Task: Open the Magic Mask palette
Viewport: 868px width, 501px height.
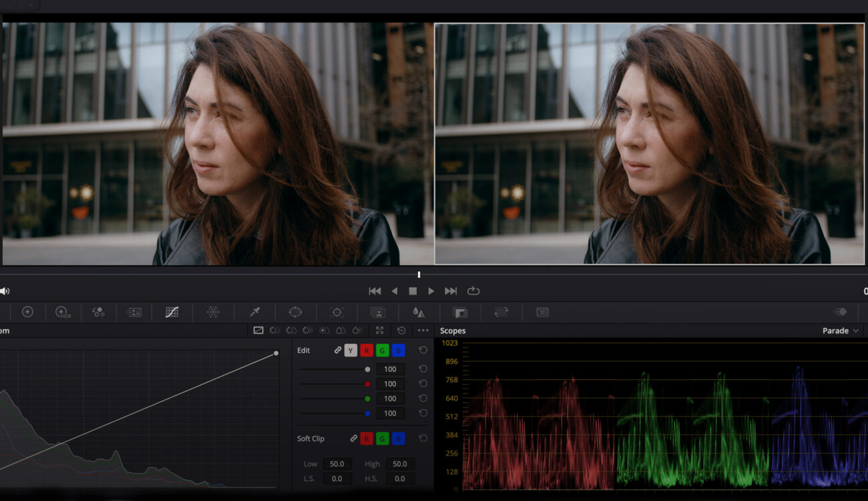Action: [x=377, y=312]
